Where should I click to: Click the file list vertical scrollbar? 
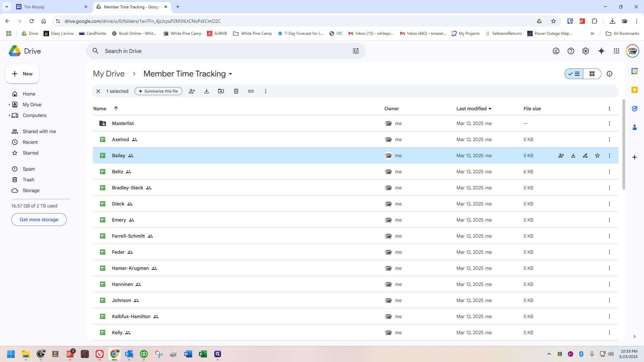[x=624, y=144]
